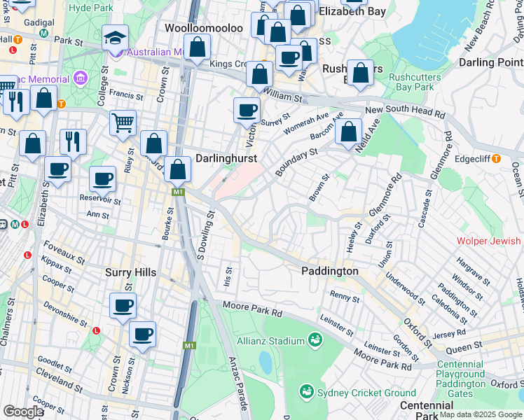Image resolution: width=524 pixels, height=420 pixels.
Task: Open the coffee cup marker above Reservoir St
Action: pos(102,180)
